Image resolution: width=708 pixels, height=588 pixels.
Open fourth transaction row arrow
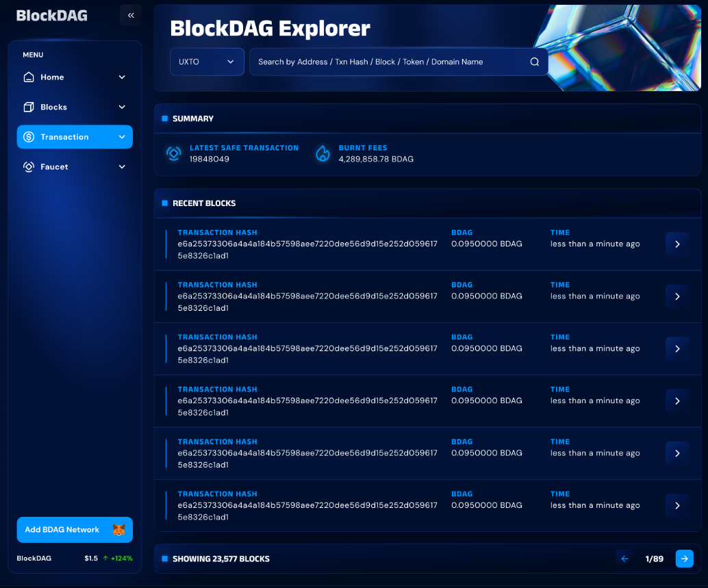click(x=677, y=401)
